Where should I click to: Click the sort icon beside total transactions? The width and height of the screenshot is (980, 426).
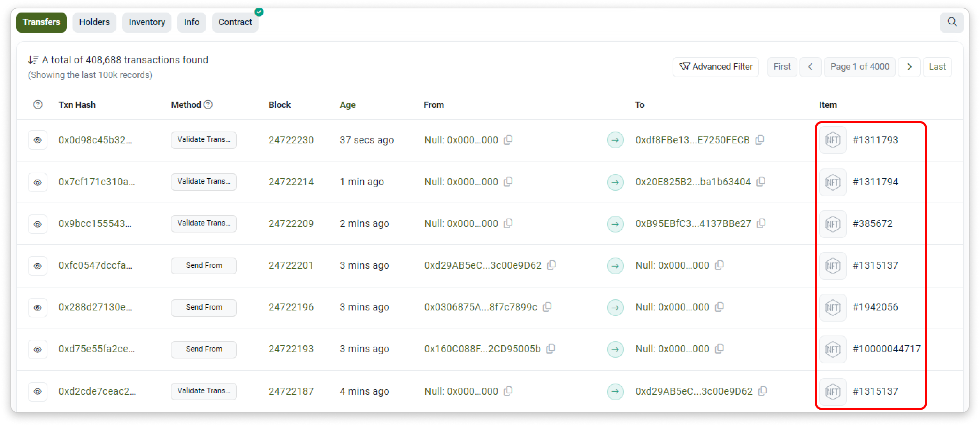[x=33, y=60]
